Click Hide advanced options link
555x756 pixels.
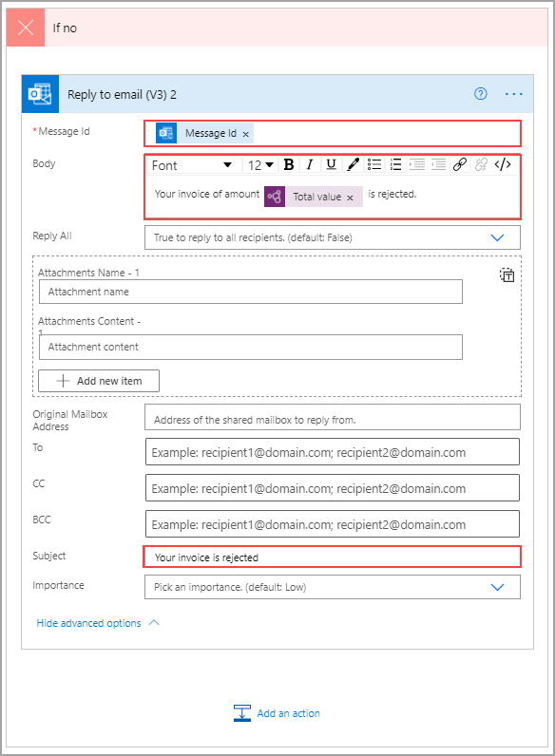98,623
